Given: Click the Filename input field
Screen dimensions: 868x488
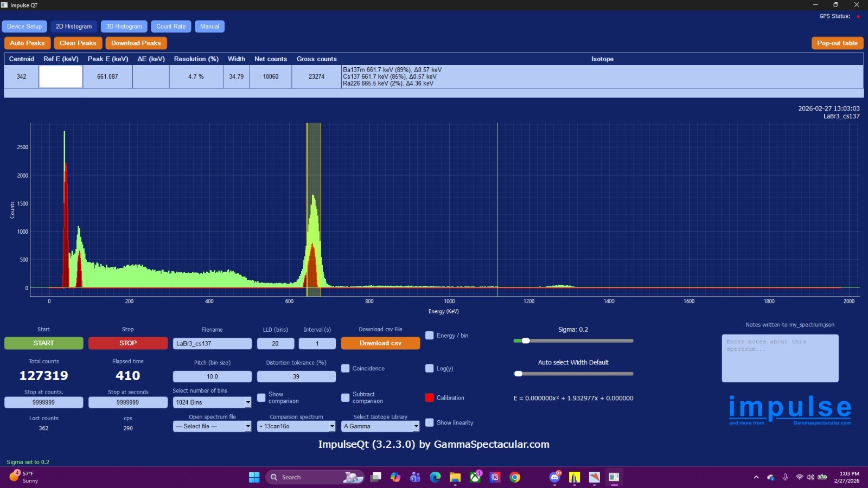Looking at the screenshot, I should tap(212, 344).
